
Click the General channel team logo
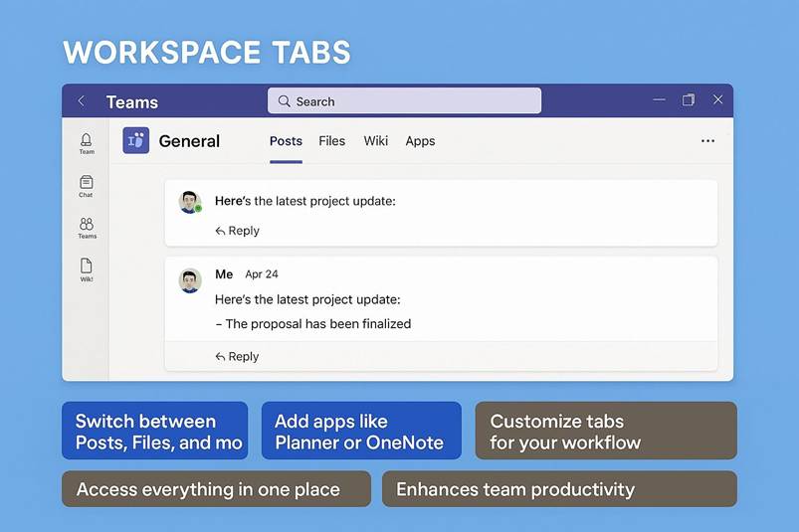(136, 141)
